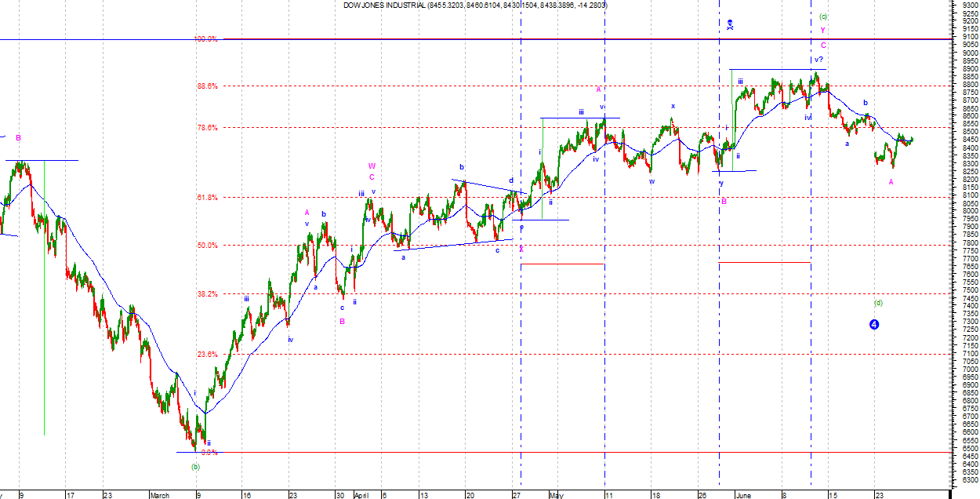Screen dimensions: 980x499
Task: Click the 38.2% Fibonacci level label
Action: (x=206, y=294)
